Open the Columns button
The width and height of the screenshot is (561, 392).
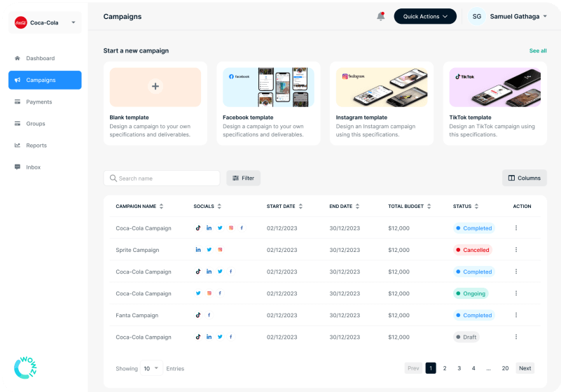(525, 178)
